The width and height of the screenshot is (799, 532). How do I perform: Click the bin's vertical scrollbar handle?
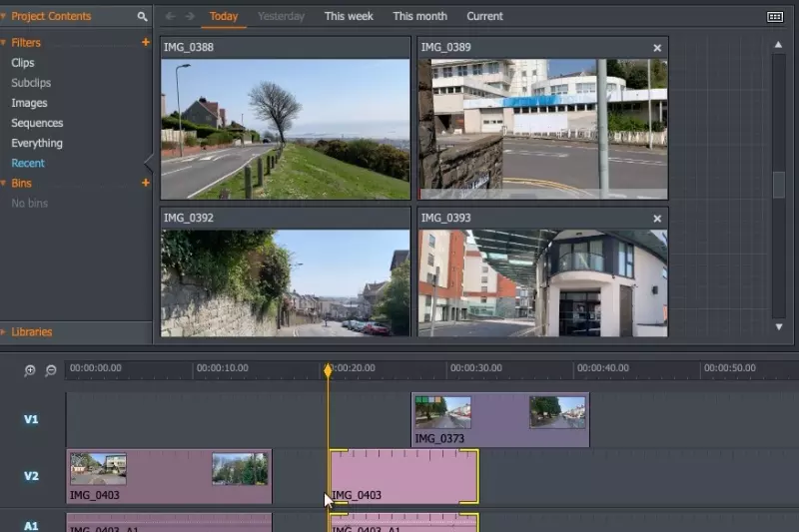point(779,185)
